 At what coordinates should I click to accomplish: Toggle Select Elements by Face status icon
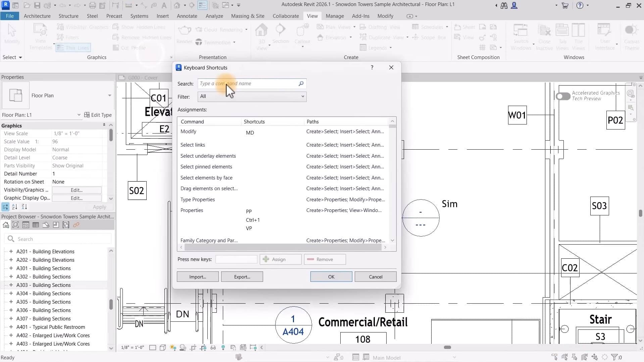tap(585, 357)
